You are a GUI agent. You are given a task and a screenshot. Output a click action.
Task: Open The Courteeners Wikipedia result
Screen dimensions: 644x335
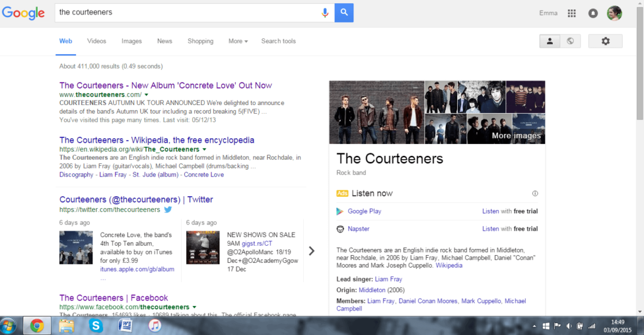point(157,140)
